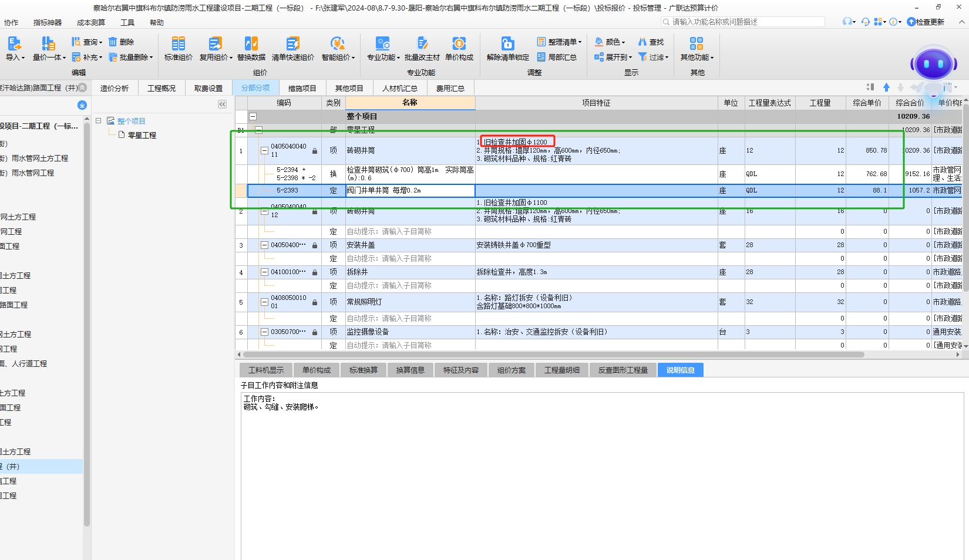Collapse the tree panel with double-chevron button
This screenshot has height=560, width=969.
click(222, 104)
